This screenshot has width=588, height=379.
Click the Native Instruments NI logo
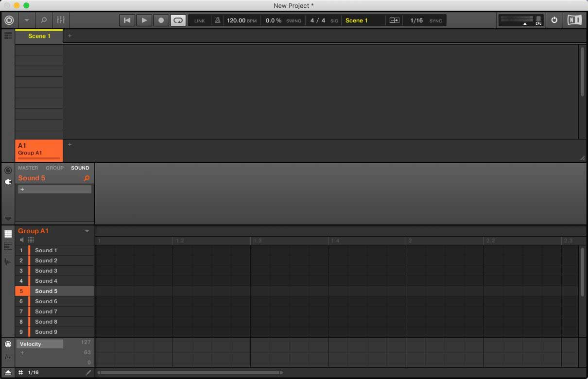(574, 20)
